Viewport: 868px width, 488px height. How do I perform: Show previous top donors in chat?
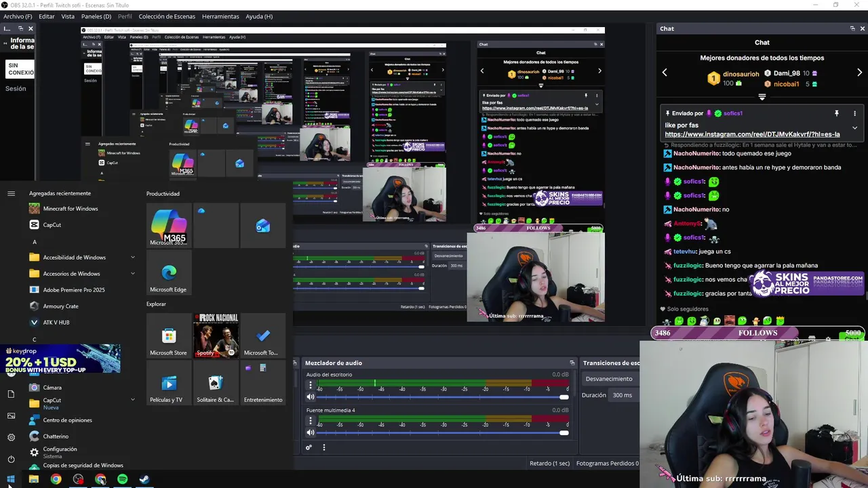click(665, 73)
